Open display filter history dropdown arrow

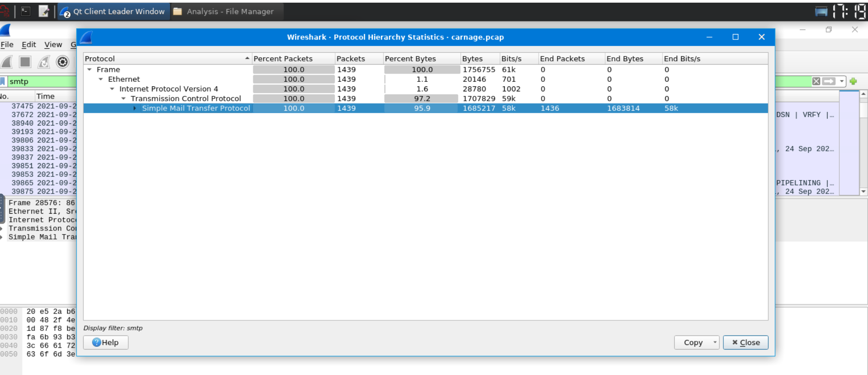842,81
